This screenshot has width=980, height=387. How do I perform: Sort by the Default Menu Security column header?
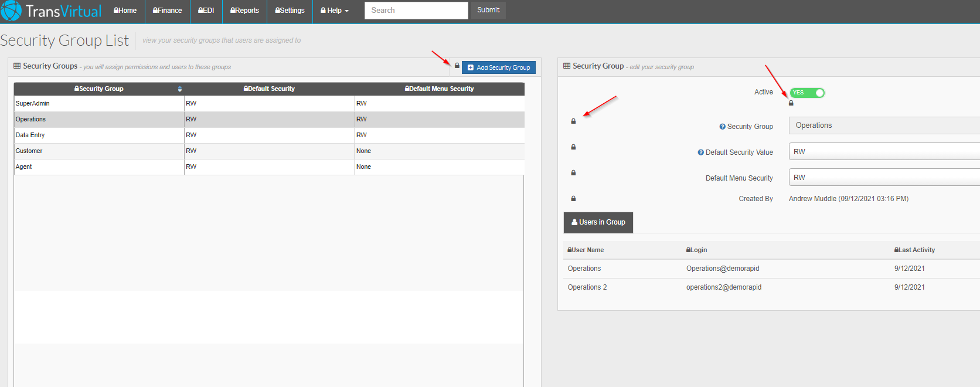(440, 89)
